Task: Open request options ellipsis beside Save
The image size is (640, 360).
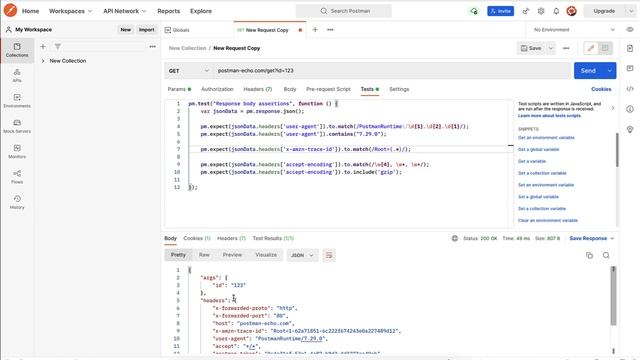Action: (x=566, y=48)
